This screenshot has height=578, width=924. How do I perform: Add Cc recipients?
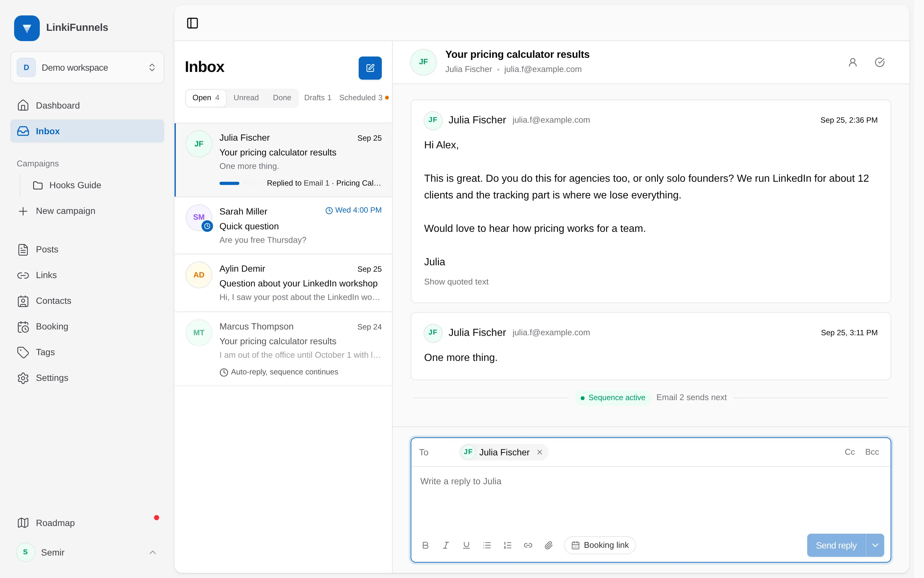850,452
